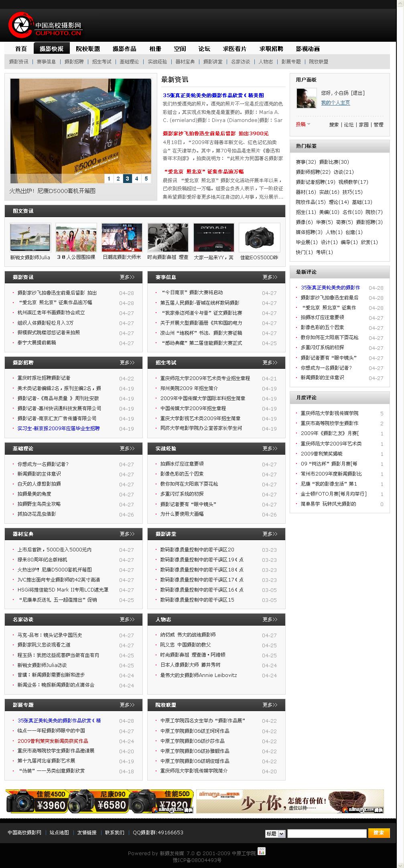The image size is (404, 868).
Task: Click the footer search input field
Action: click(x=327, y=833)
